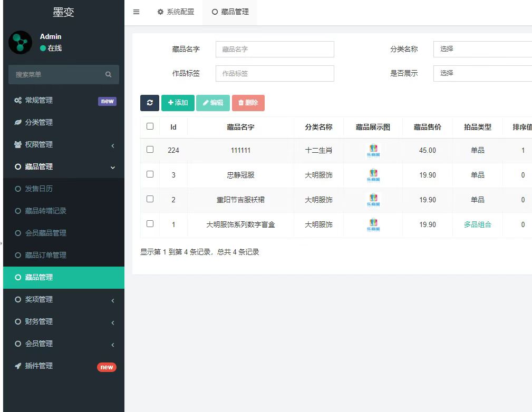The image size is (532, 412).
Task: Open 藏品订单管理 in the sidebar
Action: (46, 255)
